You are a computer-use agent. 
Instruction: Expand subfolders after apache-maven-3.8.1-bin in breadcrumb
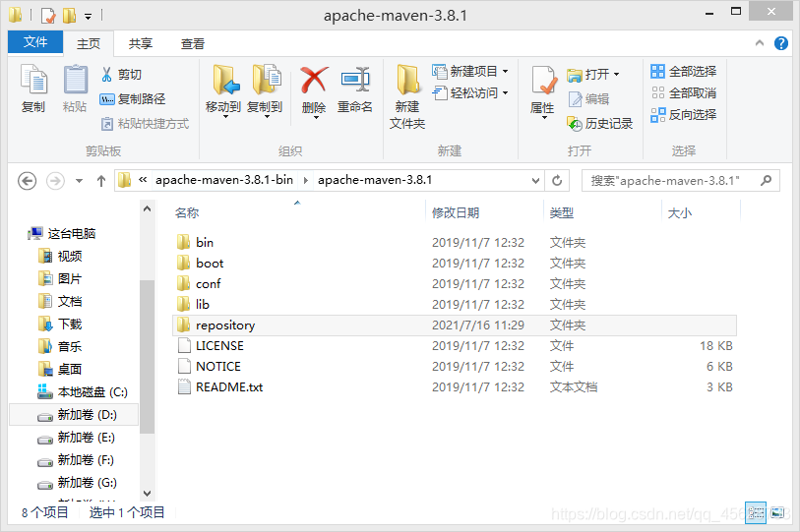coord(306,181)
